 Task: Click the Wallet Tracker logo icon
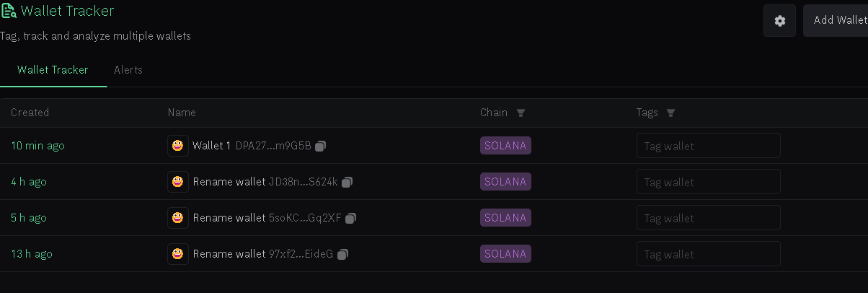coord(9,12)
